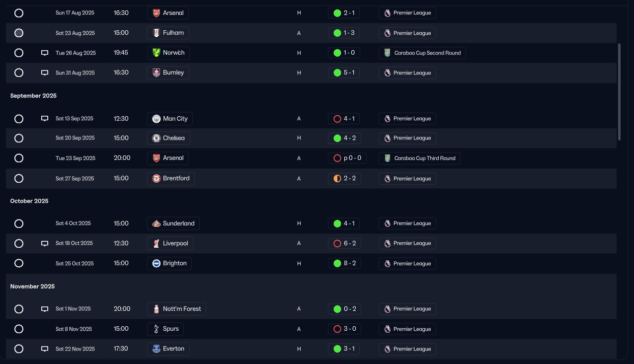Click the Carabao Cup trophy icon for Third Round

point(388,158)
